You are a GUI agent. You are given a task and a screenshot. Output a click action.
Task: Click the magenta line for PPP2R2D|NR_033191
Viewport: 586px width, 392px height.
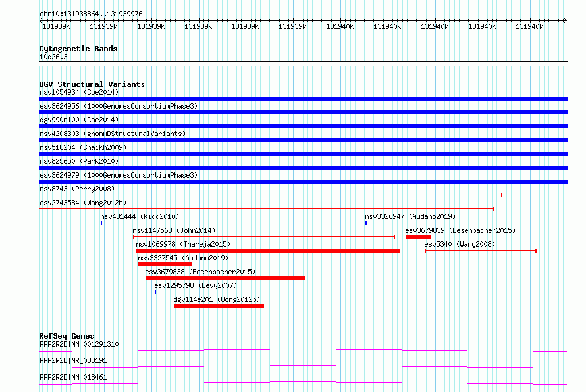[x=303, y=366]
